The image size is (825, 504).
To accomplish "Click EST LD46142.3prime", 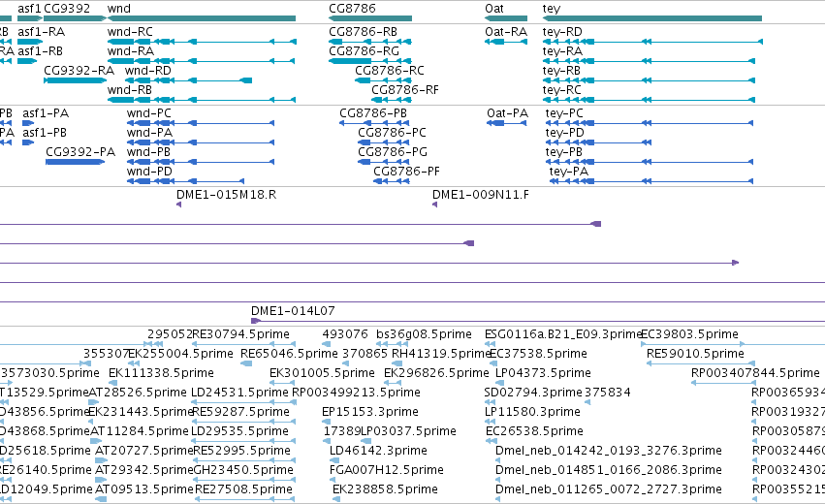I will pyautogui.click(x=378, y=451).
